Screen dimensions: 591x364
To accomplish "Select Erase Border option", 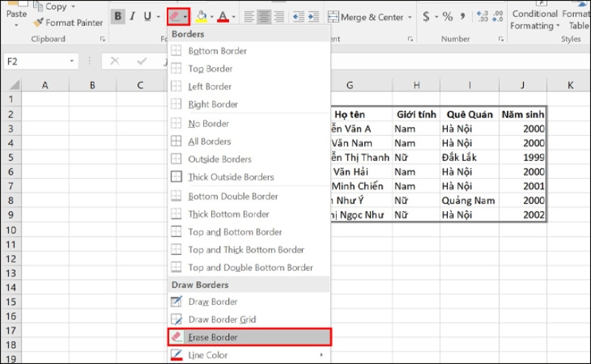I will (x=250, y=337).
